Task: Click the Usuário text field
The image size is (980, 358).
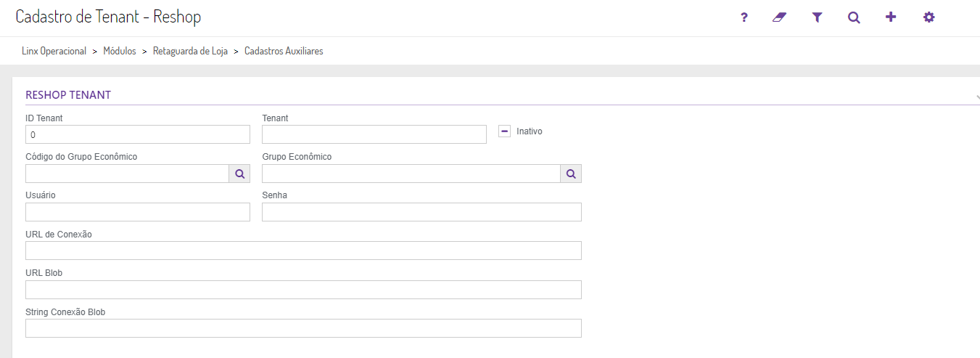Action: click(x=137, y=212)
